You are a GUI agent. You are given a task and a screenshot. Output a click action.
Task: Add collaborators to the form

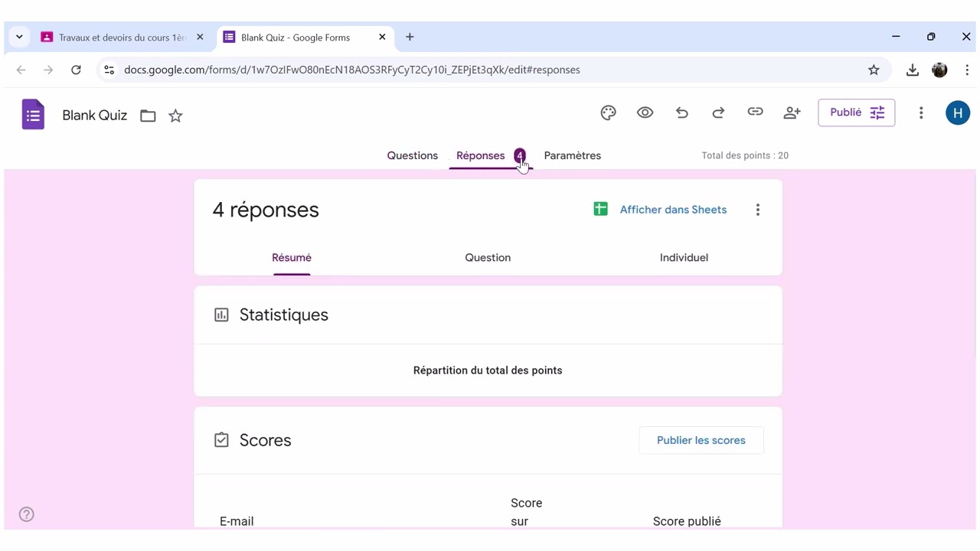(x=792, y=112)
